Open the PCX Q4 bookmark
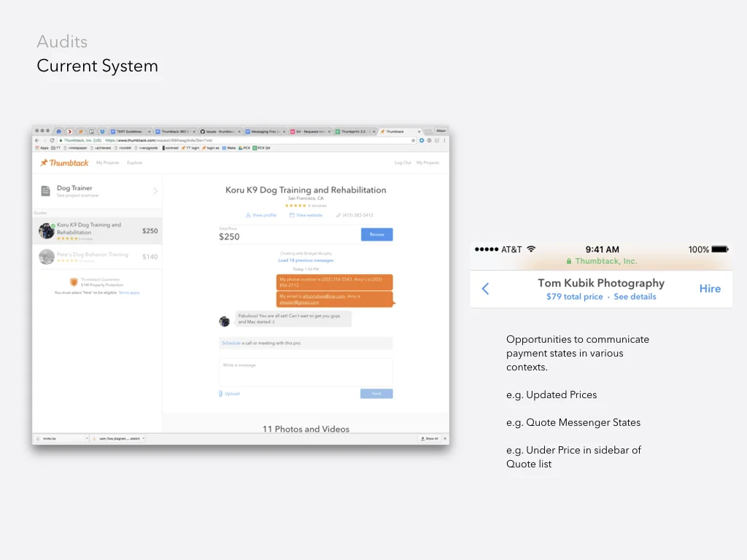Viewport: 747px width, 560px height. (262, 148)
